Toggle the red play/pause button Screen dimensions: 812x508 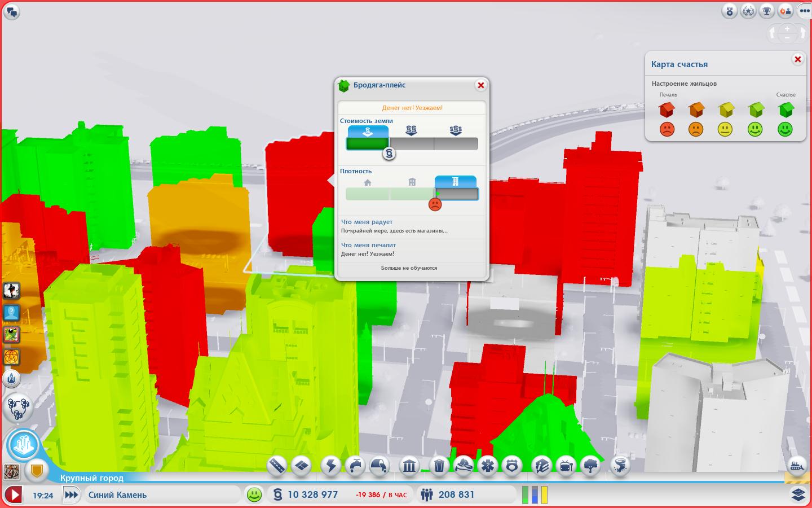tap(14, 495)
